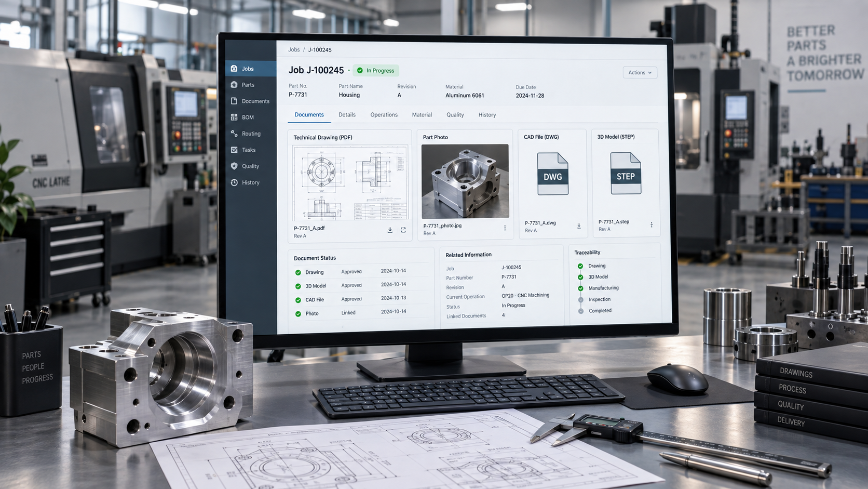Image resolution: width=868 pixels, height=489 pixels.
Task: Switch to the Operations tab
Action: [x=384, y=115]
